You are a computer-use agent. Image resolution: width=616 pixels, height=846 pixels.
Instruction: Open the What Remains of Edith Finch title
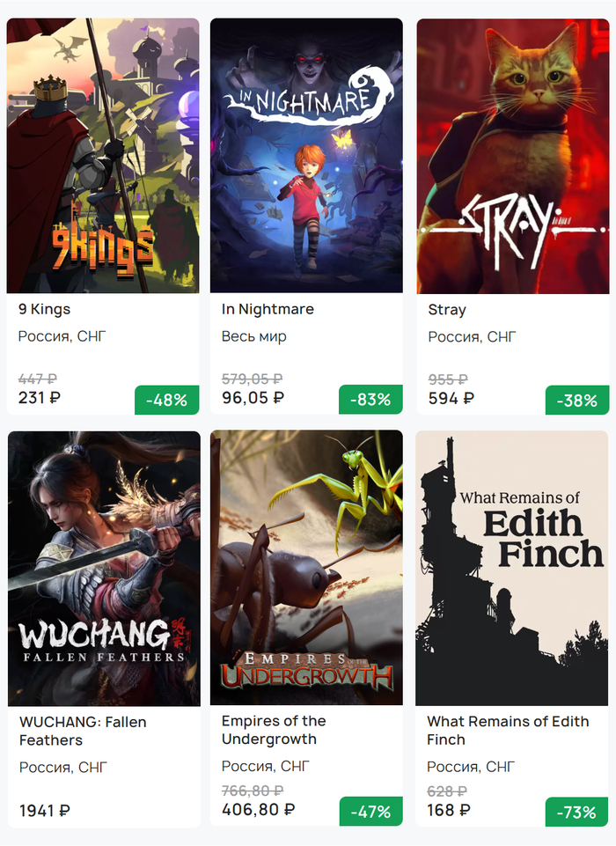[x=508, y=731]
